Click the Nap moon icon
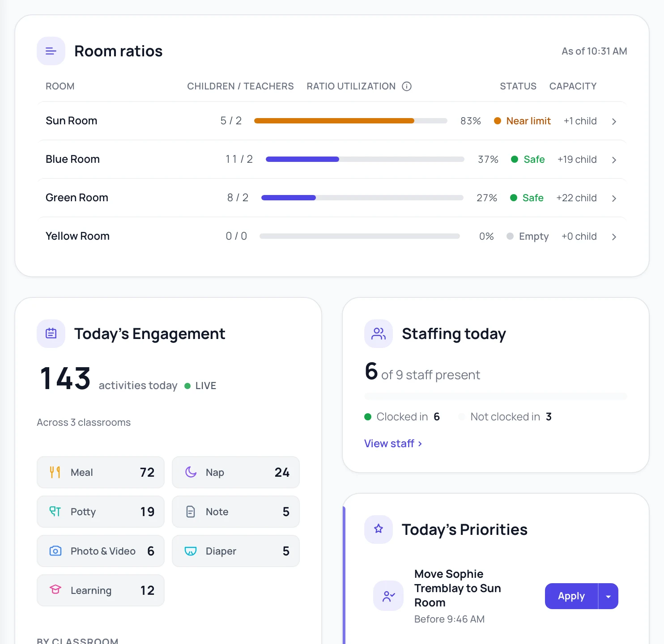 pyautogui.click(x=191, y=472)
